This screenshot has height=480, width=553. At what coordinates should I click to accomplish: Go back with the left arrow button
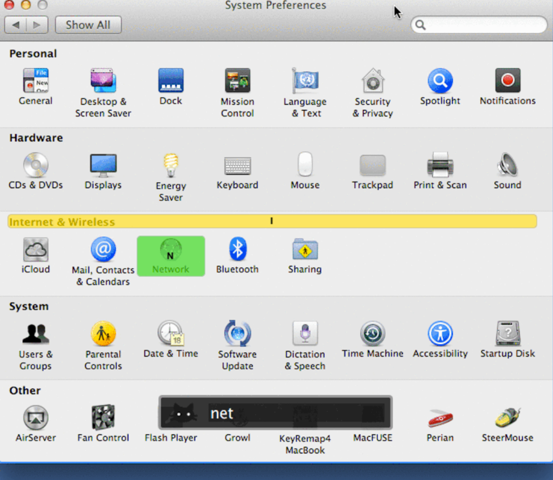(15, 25)
